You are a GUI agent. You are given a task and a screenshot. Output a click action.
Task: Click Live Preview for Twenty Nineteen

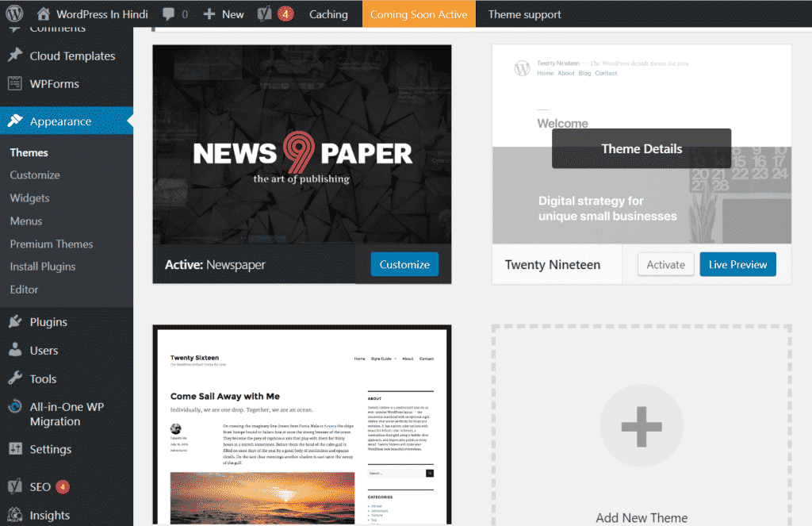[x=737, y=264]
